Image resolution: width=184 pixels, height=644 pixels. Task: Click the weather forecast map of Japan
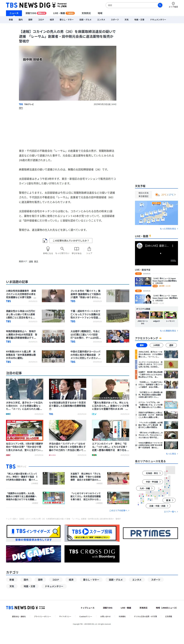pos(156,213)
